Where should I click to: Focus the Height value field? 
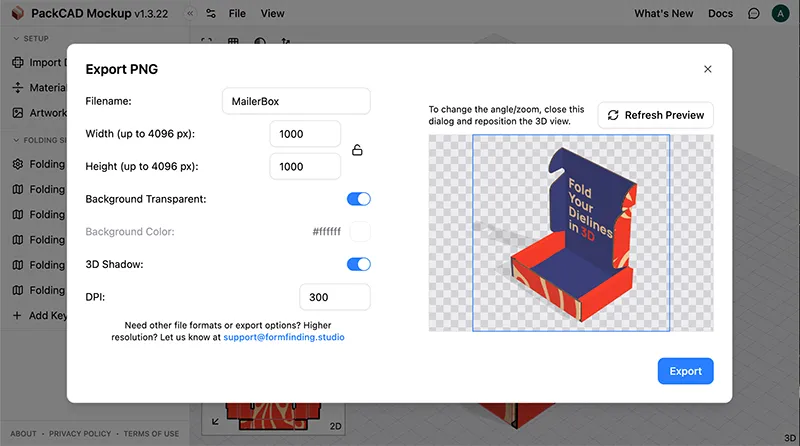[x=305, y=166]
